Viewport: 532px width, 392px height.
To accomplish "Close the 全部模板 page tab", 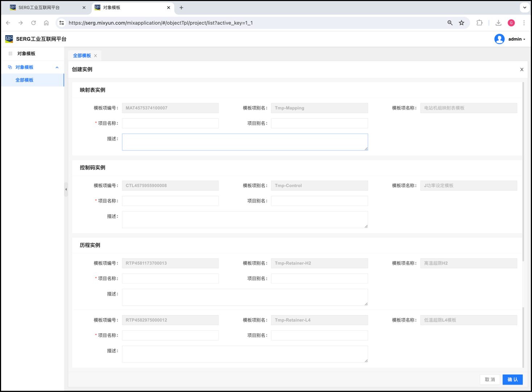I will click(x=96, y=56).
